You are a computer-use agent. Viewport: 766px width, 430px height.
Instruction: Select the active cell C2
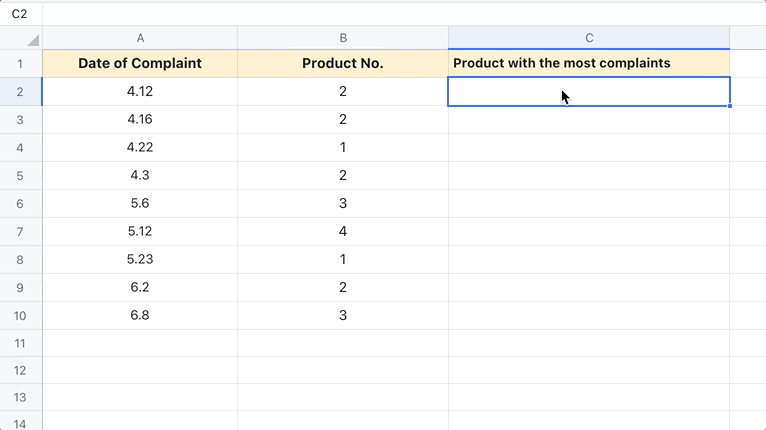coord(589,91)
